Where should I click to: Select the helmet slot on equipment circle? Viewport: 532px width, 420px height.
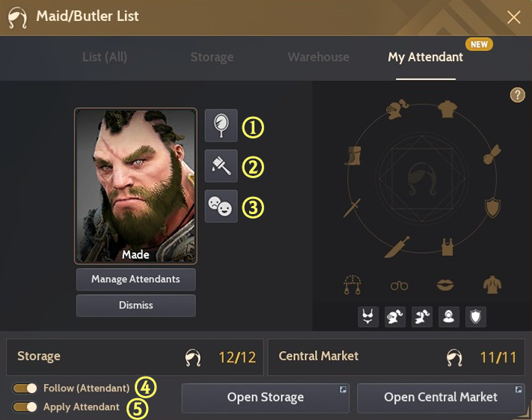397,109
